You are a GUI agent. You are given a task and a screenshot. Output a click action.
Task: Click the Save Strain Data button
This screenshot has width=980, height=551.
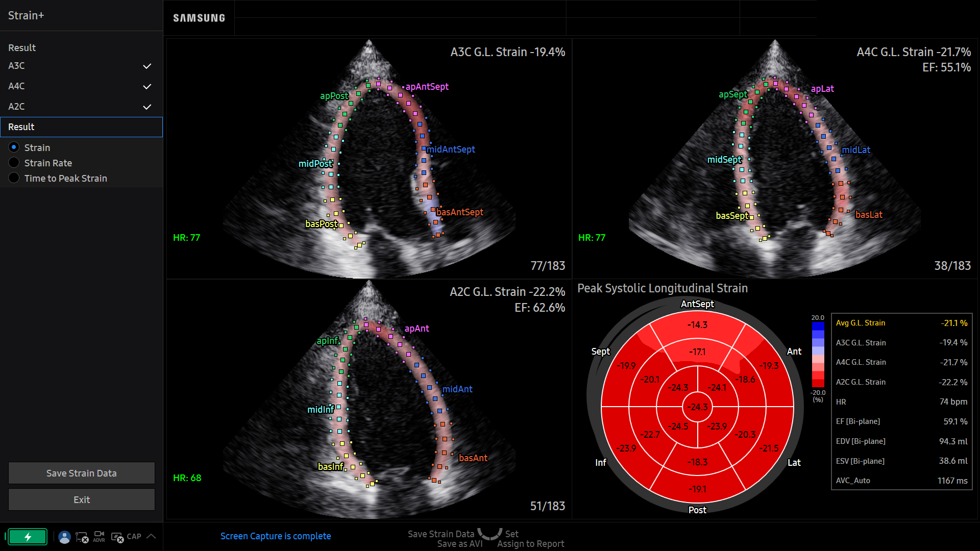point(82,473)
